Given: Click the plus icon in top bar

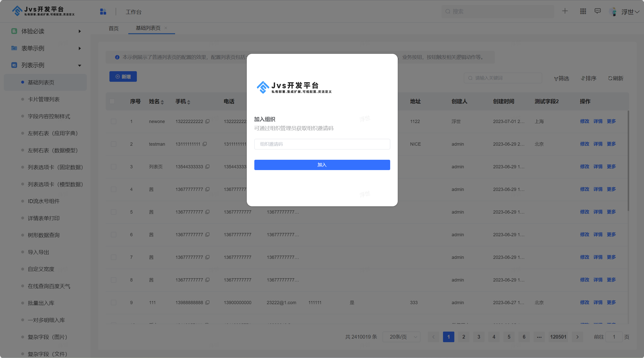Looking at the screenshot, I should (565, 11).
